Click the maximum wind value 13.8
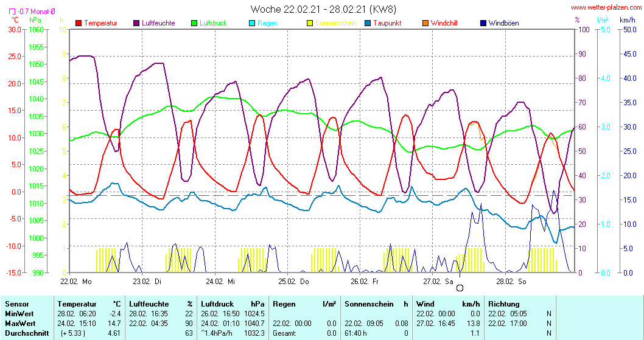This screenshot has width=644, height=340. 474,324
